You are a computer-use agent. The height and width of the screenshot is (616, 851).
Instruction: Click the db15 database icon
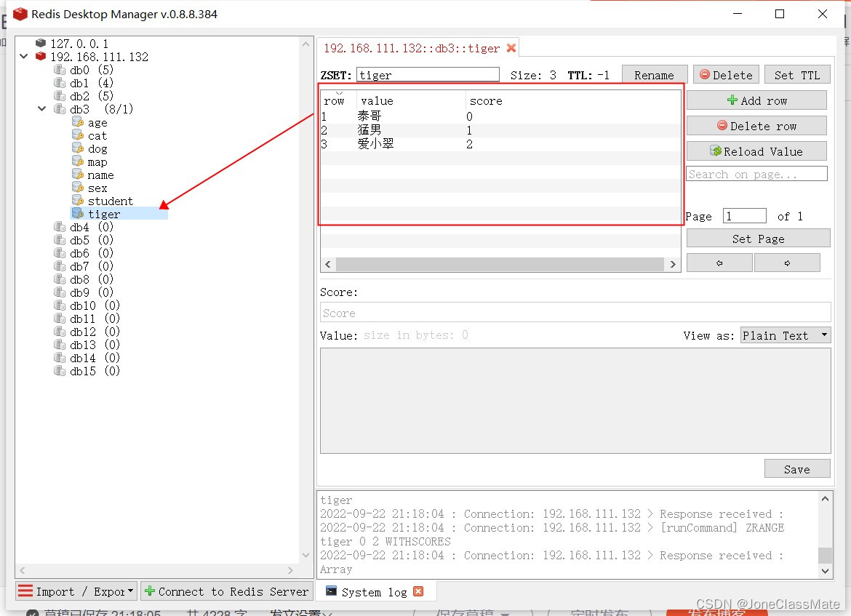click(x=60, y=371)
